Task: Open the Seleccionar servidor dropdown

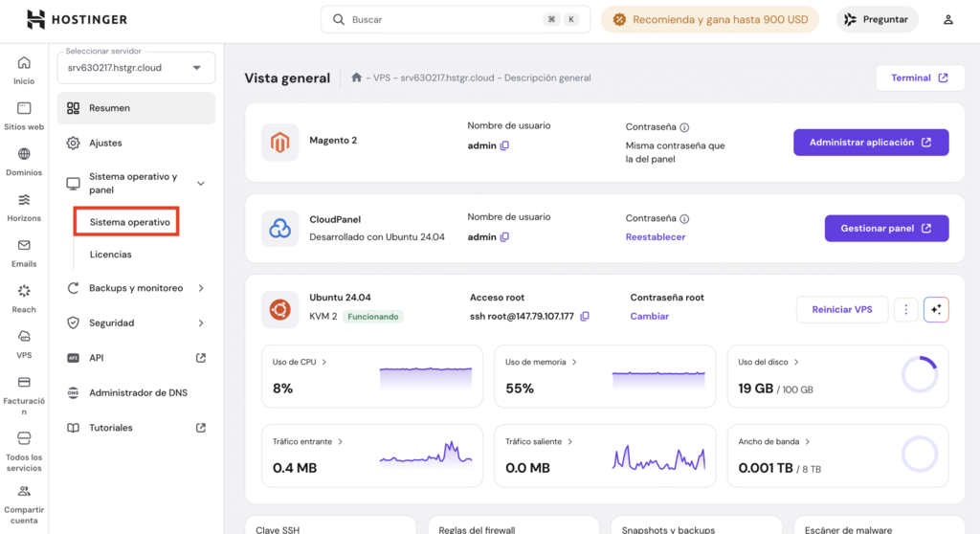Action: (x=136, y=68)
